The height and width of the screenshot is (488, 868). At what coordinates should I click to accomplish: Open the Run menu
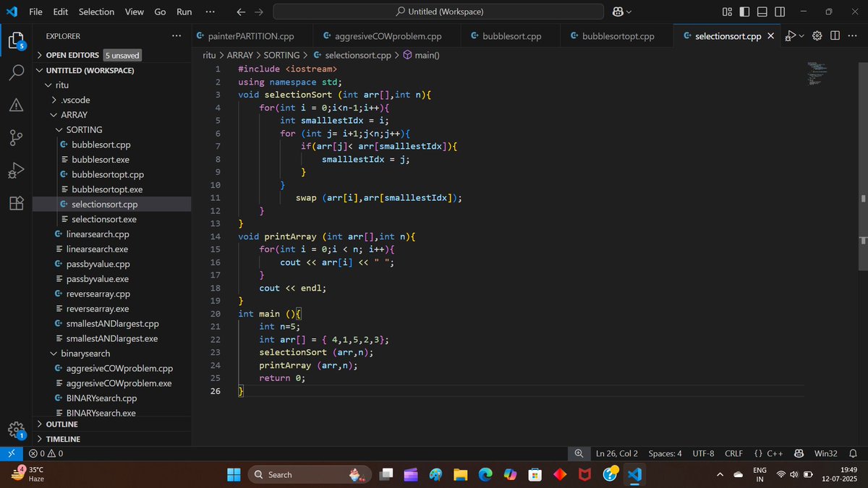(x=184, y=12)
